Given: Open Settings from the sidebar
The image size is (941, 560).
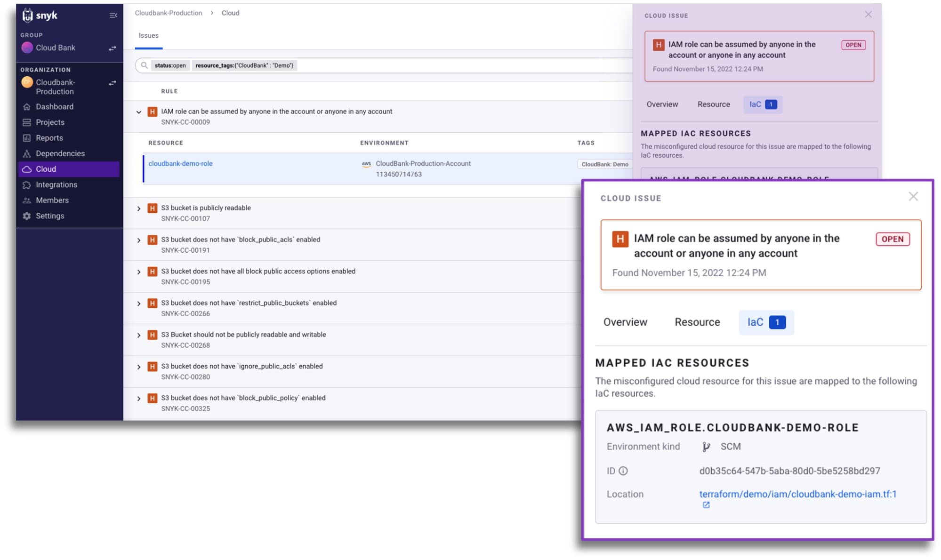Looking at the screenshot, I should tap(50, 216).
